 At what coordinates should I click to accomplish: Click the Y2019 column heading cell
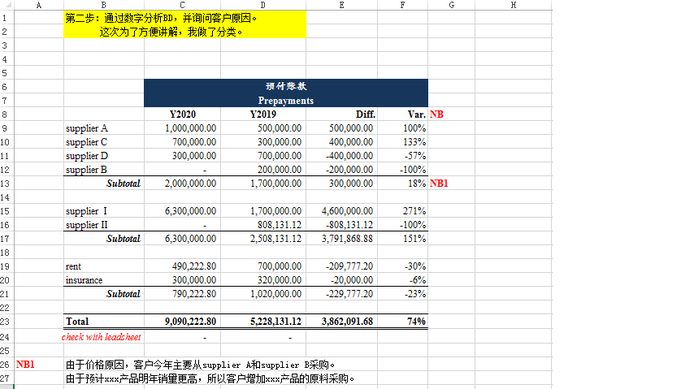263,114
